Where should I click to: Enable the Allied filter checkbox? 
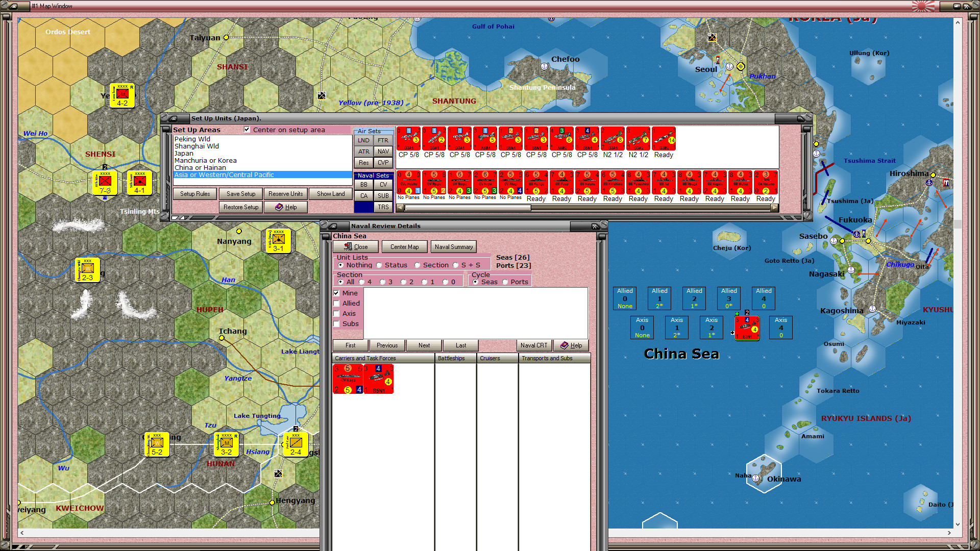(x=337, y=304)
